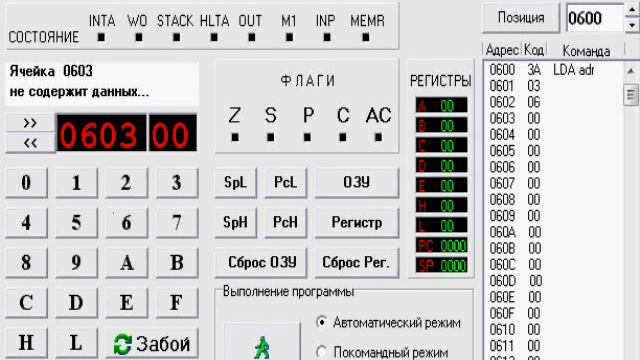640x360 pixels.
Task: Select memory row 060F
Action: click(x=553, y=313)
